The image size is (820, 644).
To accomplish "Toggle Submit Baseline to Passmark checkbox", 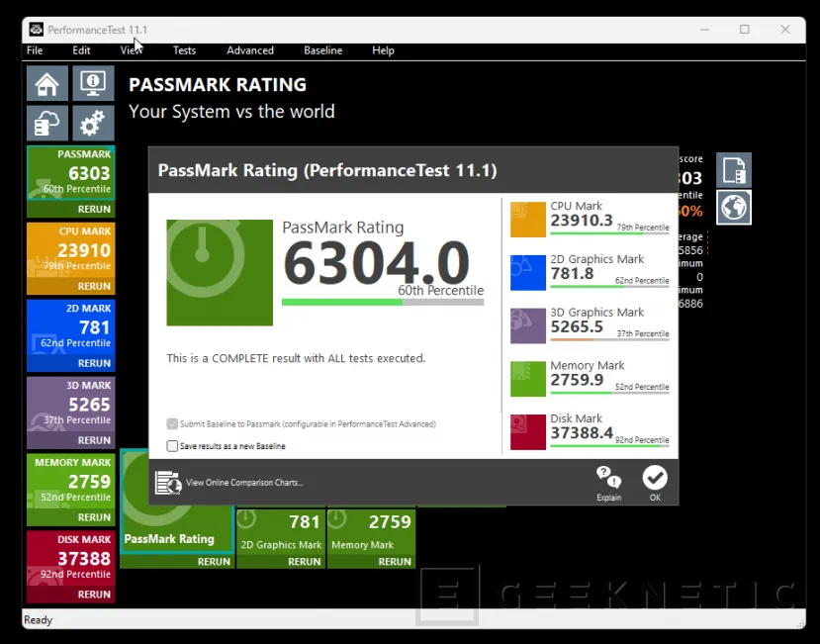I will tap(173, 424).
